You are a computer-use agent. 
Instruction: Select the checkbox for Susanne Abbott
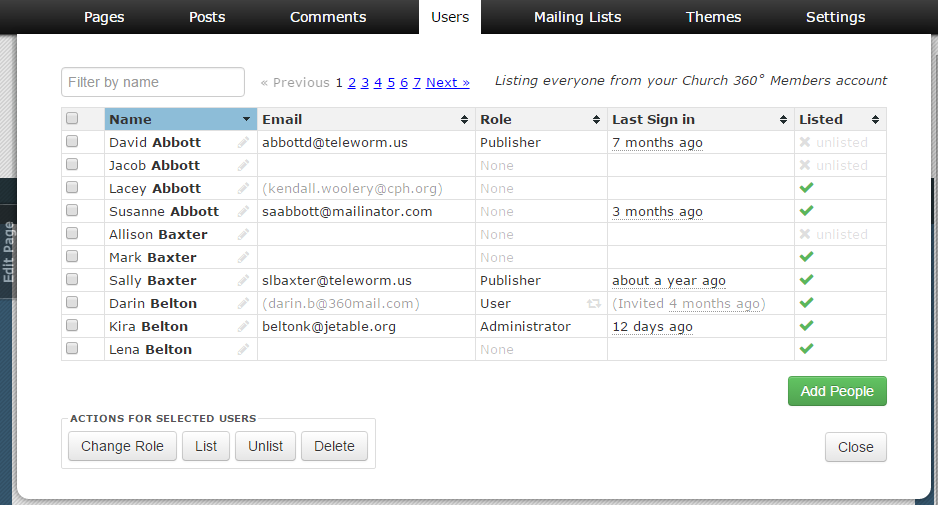[x=72, y=211]
